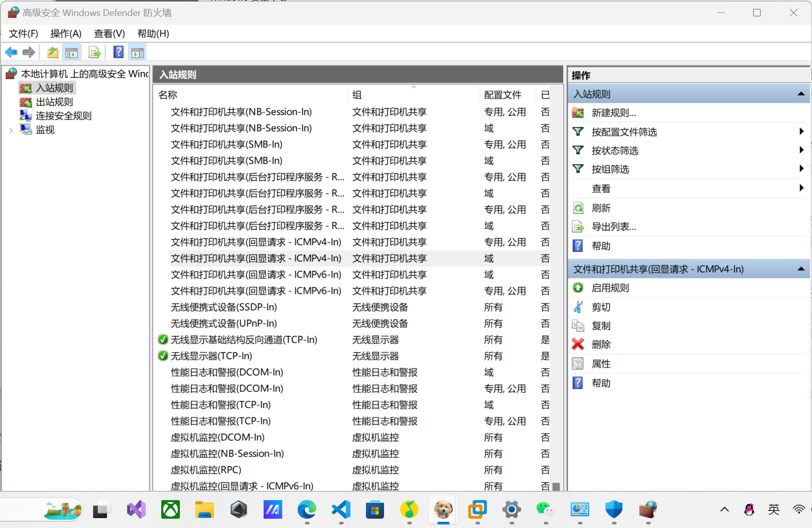Go up one level using the folder icon
Viewport: 812px width, 528px height.
(x=53, y=52)
